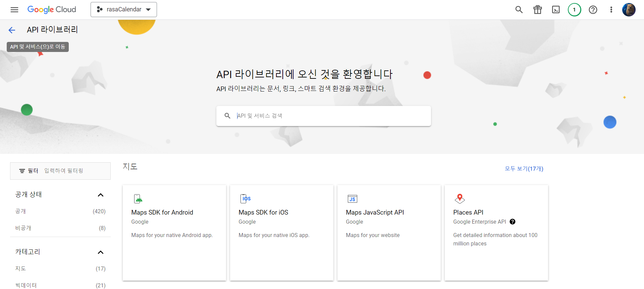644x289 pixels.
Task: Click 'Maps for your native iOS app.' text
Action: pos(274,235)
